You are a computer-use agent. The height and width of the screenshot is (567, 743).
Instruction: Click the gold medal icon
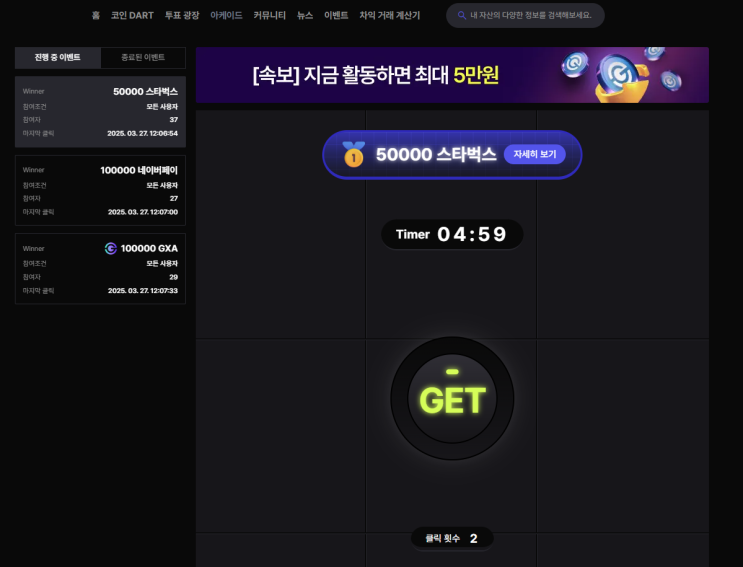353,154
